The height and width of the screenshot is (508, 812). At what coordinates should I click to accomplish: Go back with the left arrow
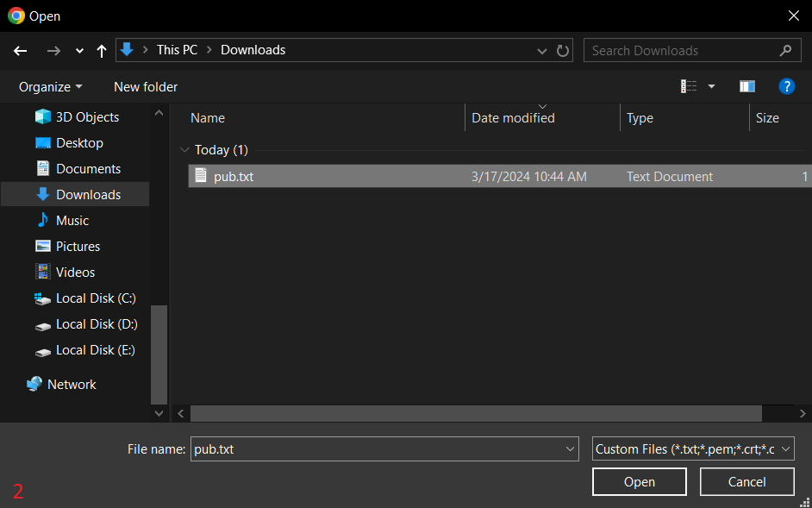click(20, 50)
